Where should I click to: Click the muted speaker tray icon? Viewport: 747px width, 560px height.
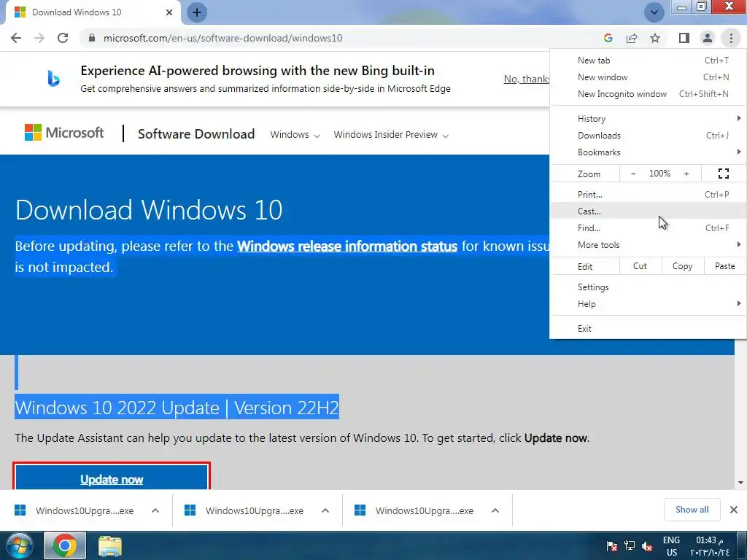tap(647, 546)
